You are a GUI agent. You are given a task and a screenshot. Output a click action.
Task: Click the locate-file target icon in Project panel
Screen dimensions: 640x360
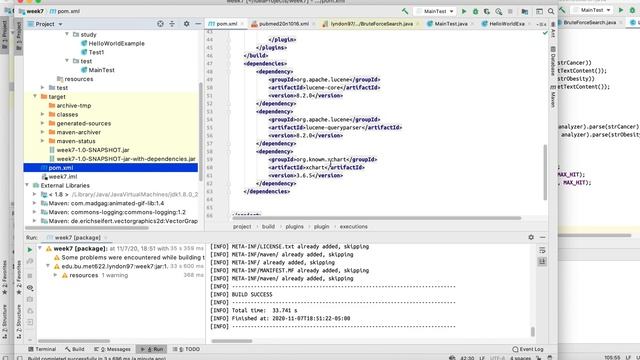pyautogui.click(x=160, y=24)
